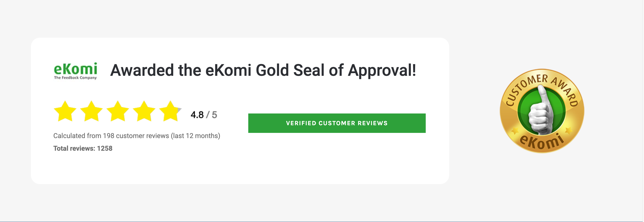Select the second yellow rating star

(x=92, y=111)
